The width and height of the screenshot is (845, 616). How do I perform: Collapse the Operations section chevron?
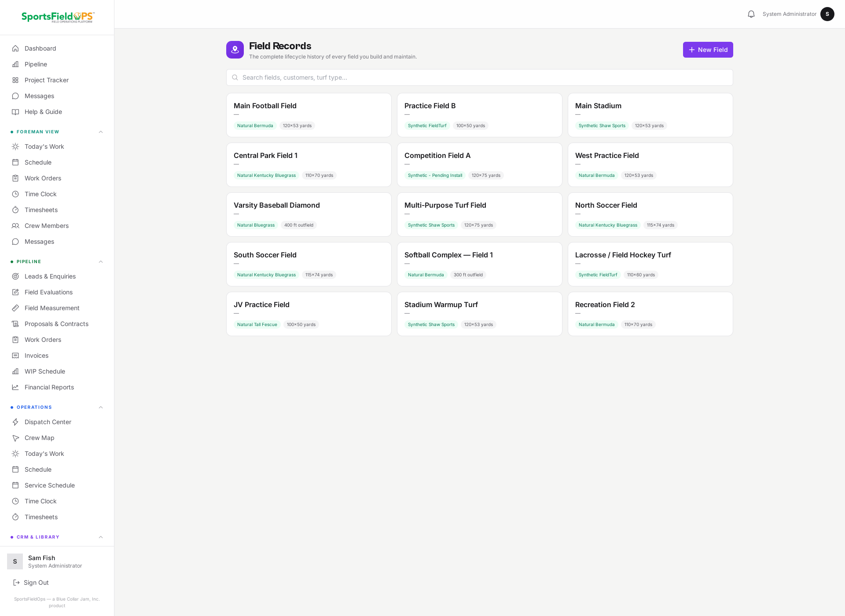[101, 407]
